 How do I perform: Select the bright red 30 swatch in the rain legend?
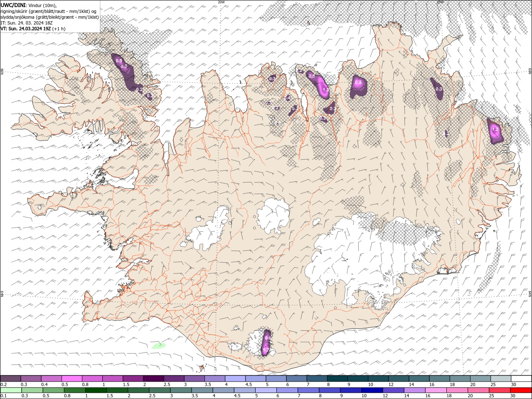[521, 390]
